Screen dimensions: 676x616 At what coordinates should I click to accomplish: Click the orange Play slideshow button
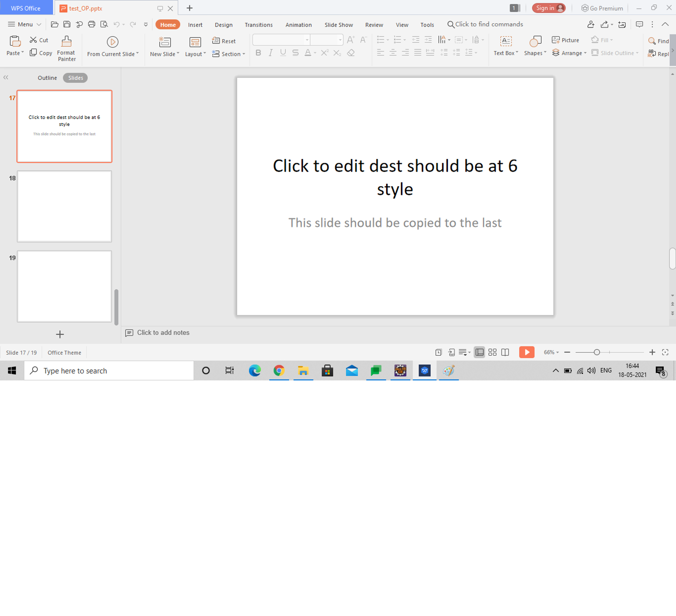[527, 352]
